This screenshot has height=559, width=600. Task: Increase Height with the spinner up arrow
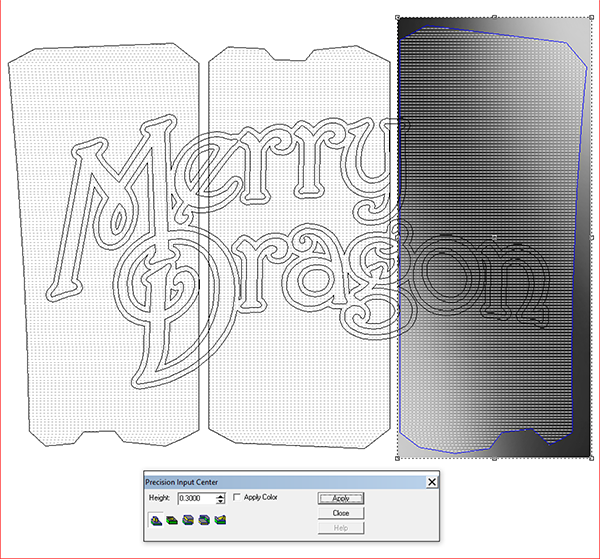point(220,496)
